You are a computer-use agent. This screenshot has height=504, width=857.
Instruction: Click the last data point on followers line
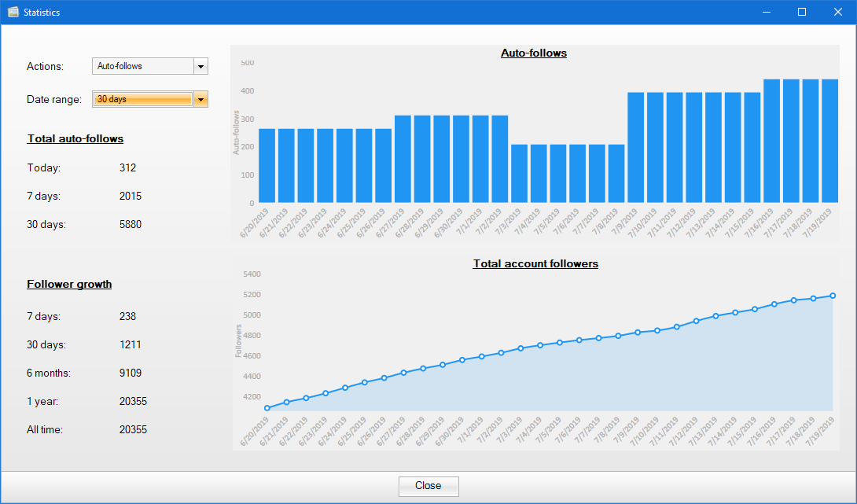point(833,296)
